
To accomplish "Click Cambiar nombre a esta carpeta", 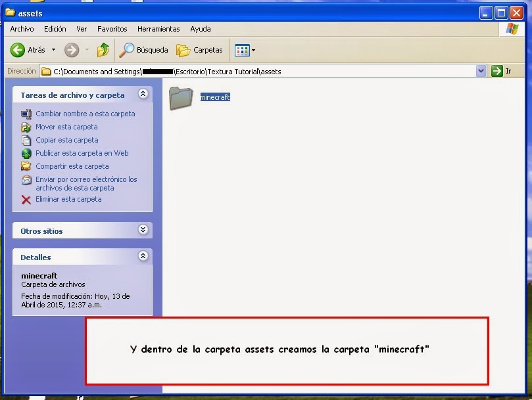I will [85, 114].
